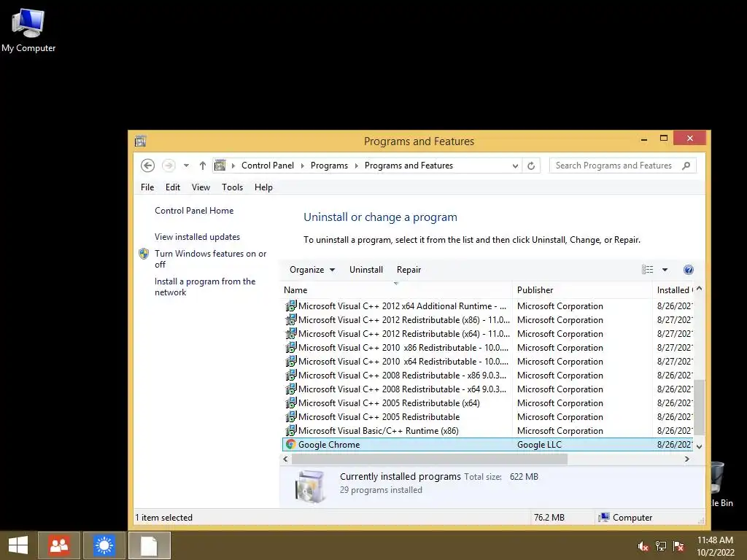
Task: Open the recent locations dropdown arrow
Action: 186,166
